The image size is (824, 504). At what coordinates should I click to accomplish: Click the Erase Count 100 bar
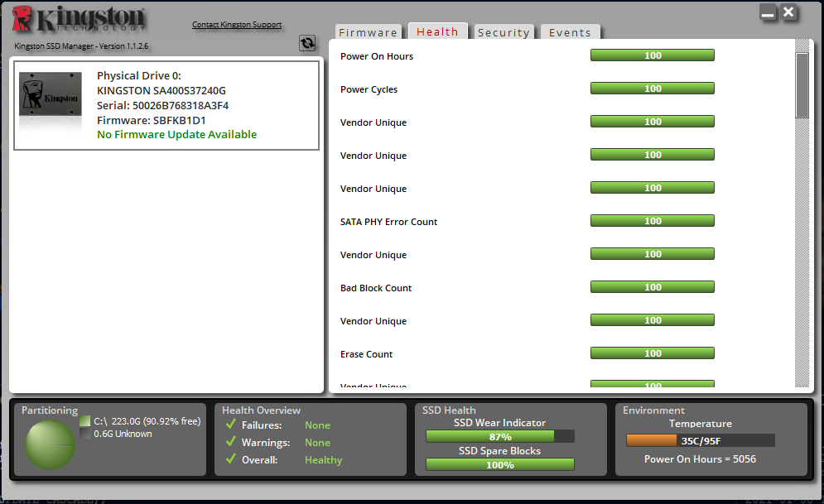(652, 353)
